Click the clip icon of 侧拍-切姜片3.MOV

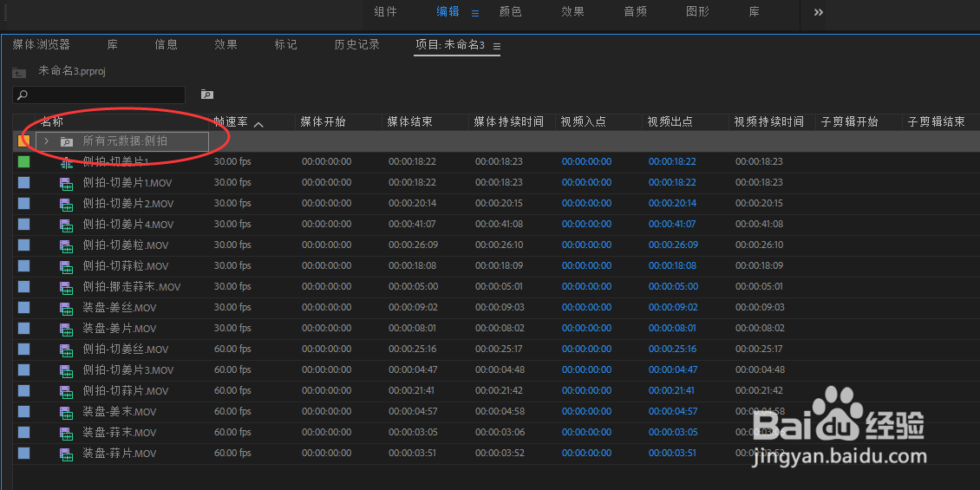pos(66,370)
